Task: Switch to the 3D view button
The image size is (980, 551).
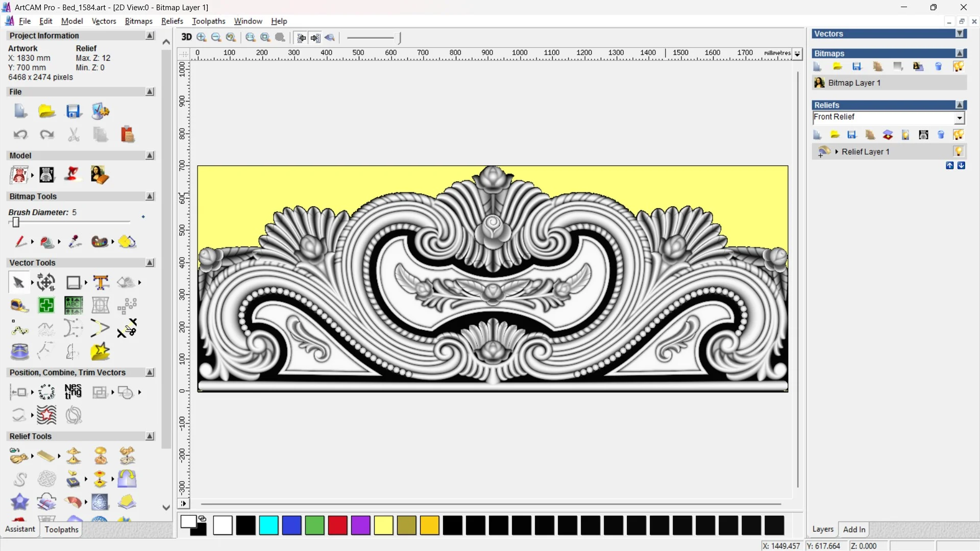Action: [x=186, y=37]
